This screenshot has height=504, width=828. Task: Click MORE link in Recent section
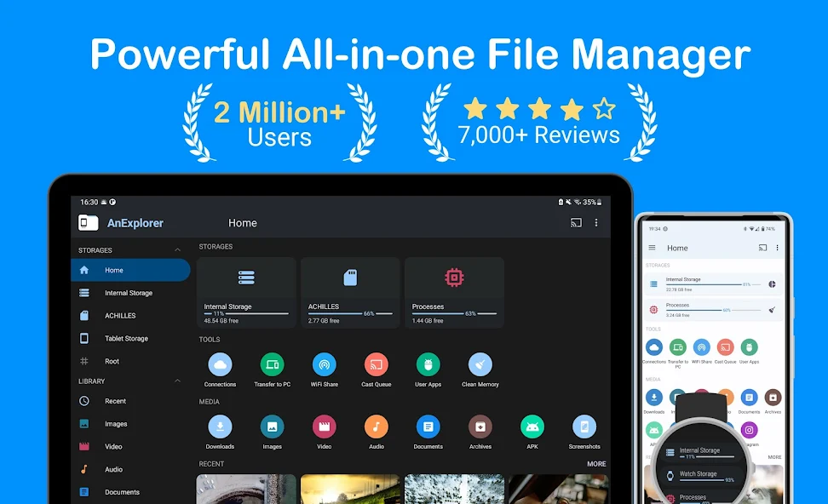click(x=596, y=464)
